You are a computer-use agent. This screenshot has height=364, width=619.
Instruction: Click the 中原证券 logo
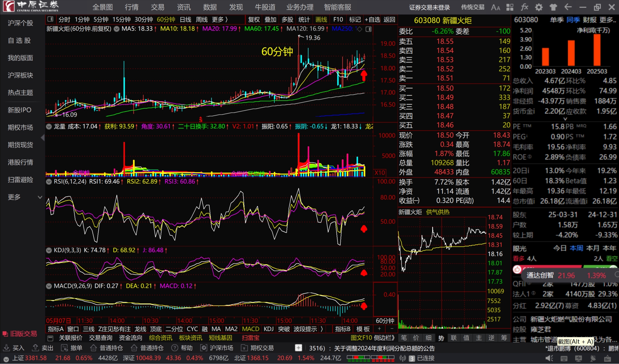[x=31, y=6]
